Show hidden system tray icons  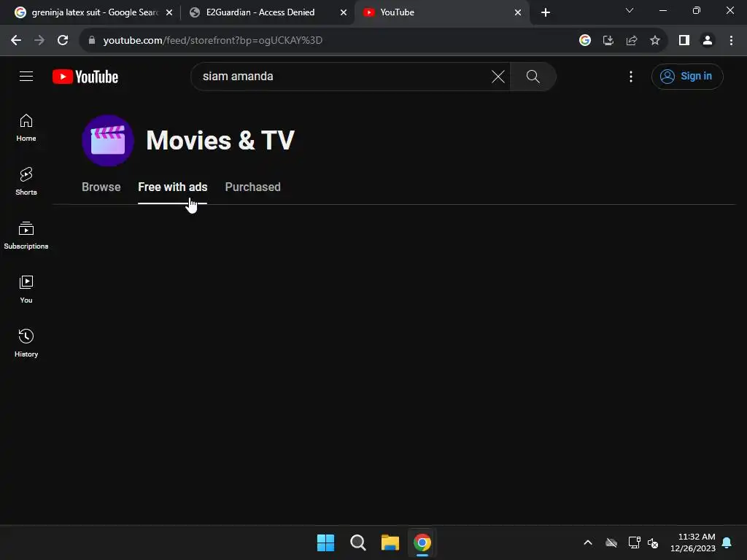588,542
